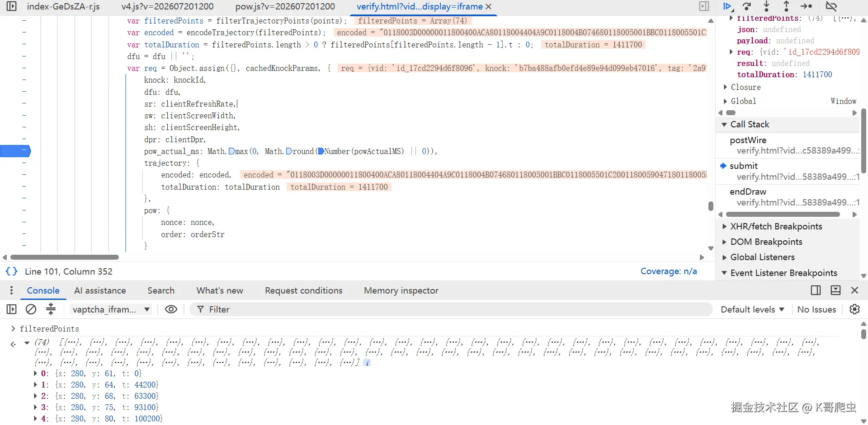Click the inline breakpoint before round
Viewport: 868px width, 425px height.
point(289,151)
